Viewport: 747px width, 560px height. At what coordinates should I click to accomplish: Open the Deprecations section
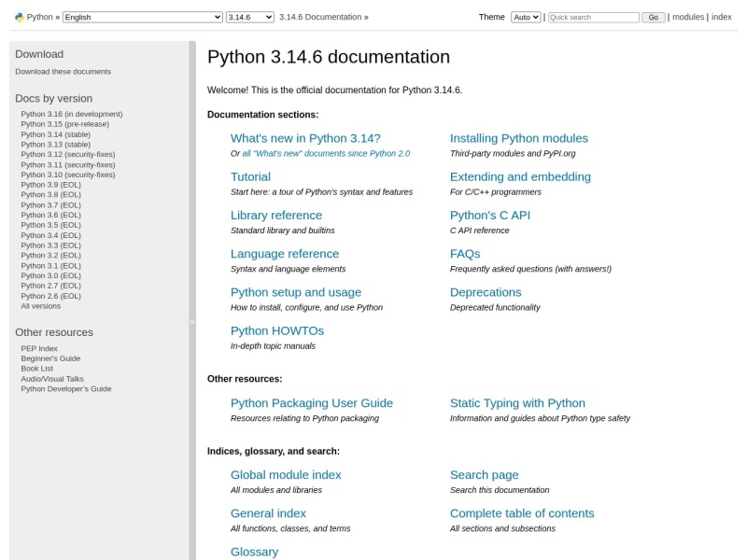[x=486, y=292]
